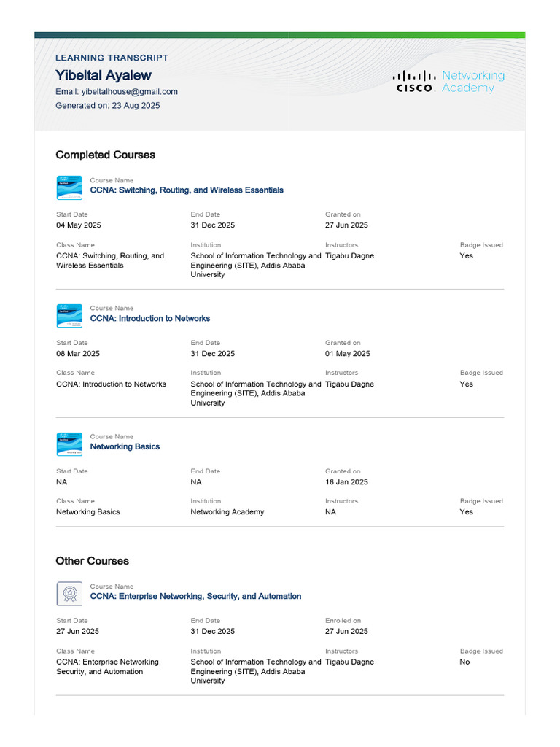Click the Yibeltal Ayalew name heading
Screen dimensions: 560x747
(x=104, y=75)
